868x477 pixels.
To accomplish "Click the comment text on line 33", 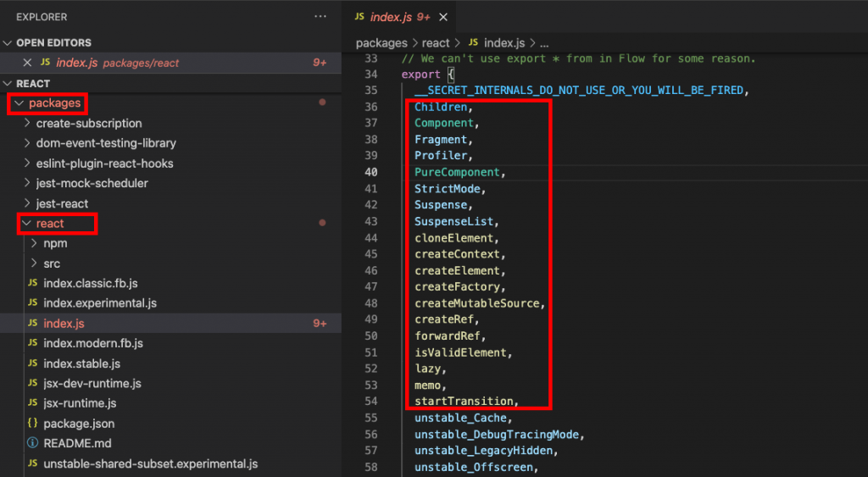I will click(578, 58).
